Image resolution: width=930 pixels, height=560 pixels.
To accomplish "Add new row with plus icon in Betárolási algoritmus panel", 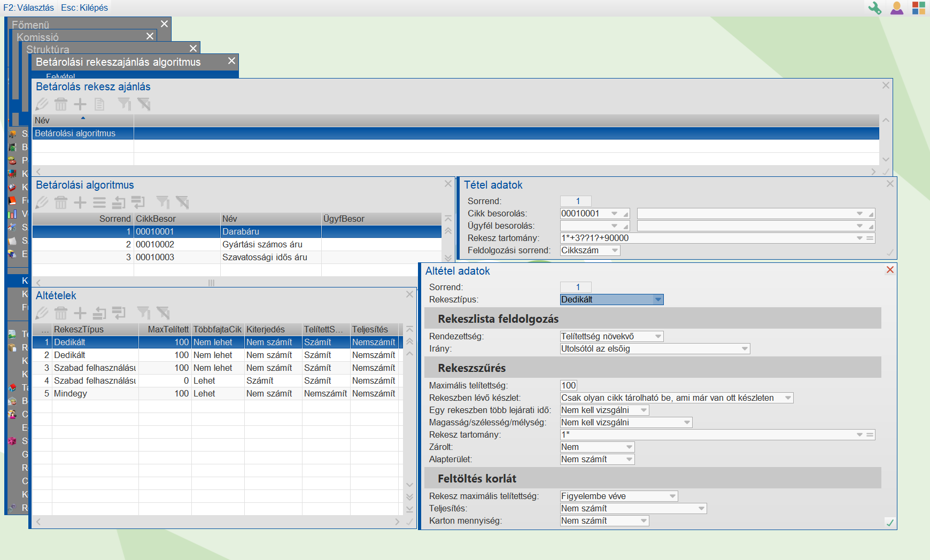I will click(x=80, y=203).
